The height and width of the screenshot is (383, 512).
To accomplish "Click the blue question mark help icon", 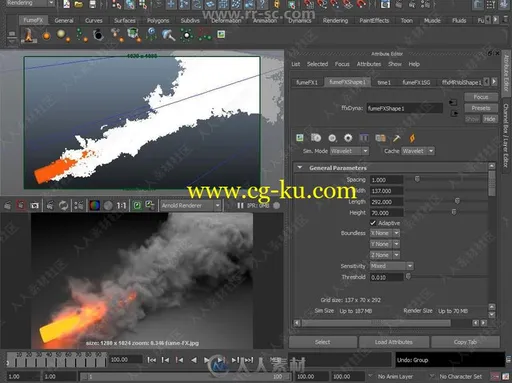I will (262, 4).
